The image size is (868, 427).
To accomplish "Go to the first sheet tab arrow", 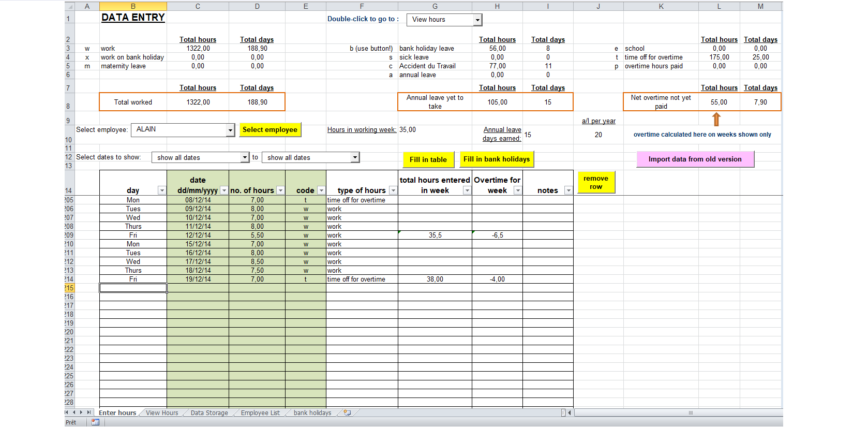I will click(67, 413).
